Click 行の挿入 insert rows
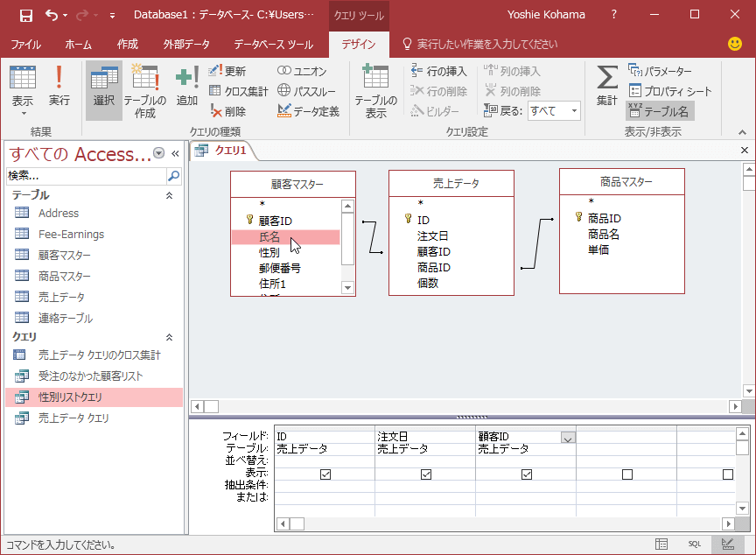 438,72
